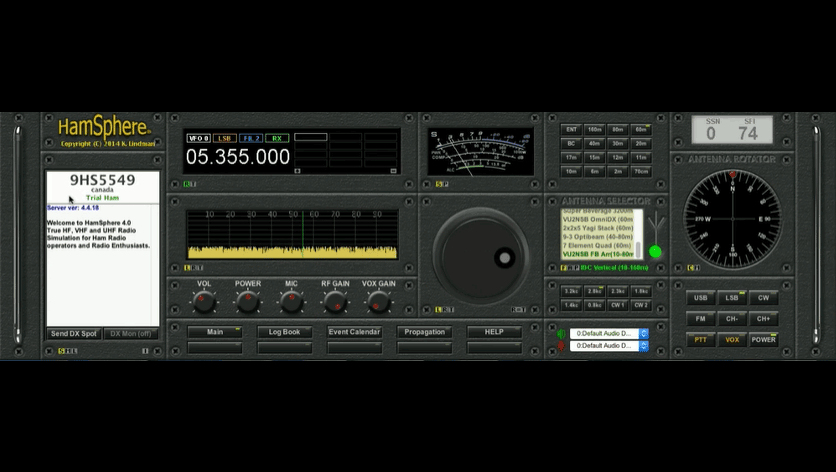836x472 pixels.
Task: Select the 160m band
Action: point(594,130)
